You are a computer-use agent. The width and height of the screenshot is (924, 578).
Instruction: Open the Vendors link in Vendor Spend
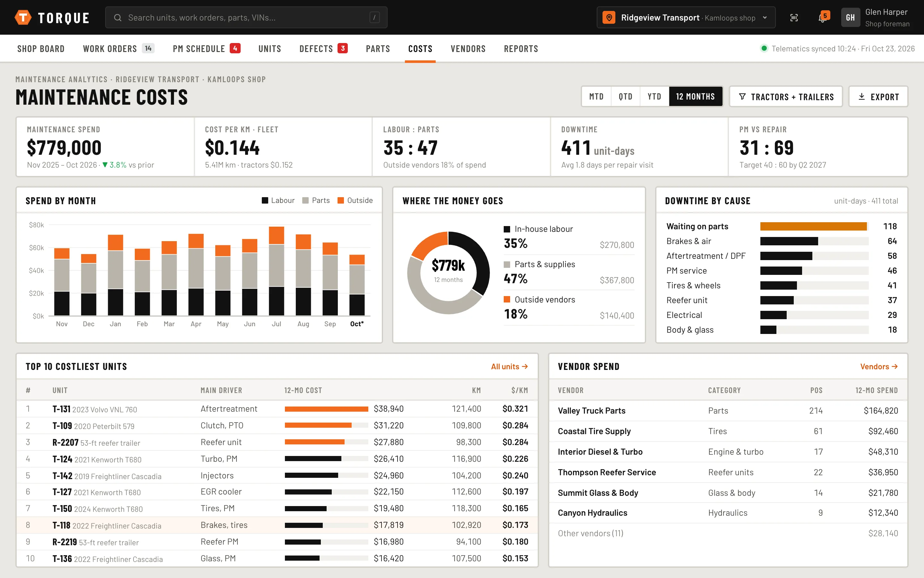879,367
